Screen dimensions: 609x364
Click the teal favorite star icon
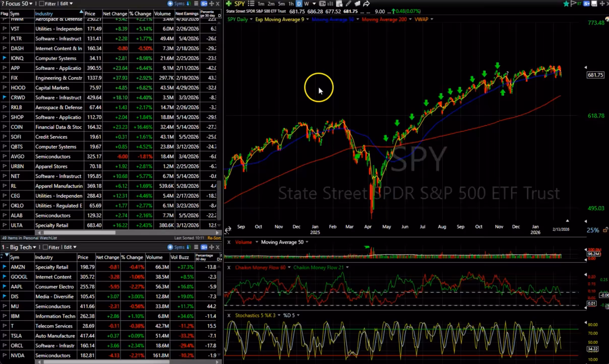pyautogui.click(x=566, y=4)
